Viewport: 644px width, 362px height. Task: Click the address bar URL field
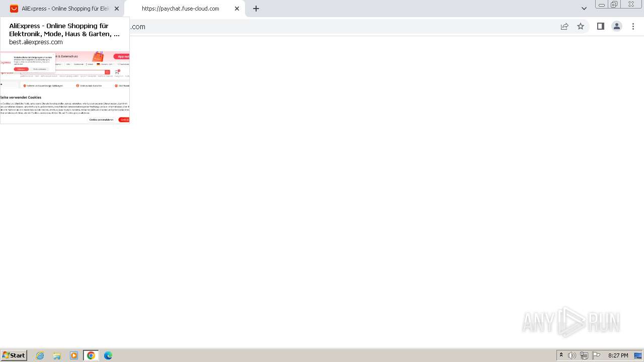342,27
